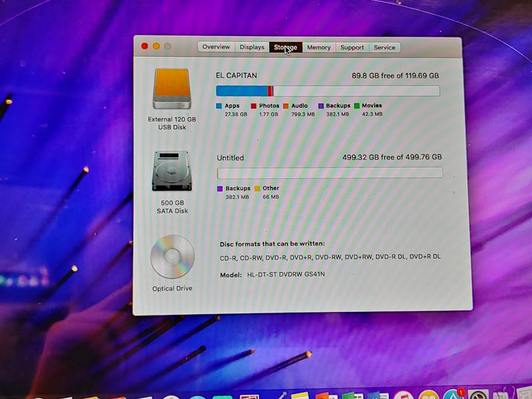Click the CD-R, CD-RW, DVD-R formats list
The width and height of the screenshot is (532, 399).
(x=330, y=257)
